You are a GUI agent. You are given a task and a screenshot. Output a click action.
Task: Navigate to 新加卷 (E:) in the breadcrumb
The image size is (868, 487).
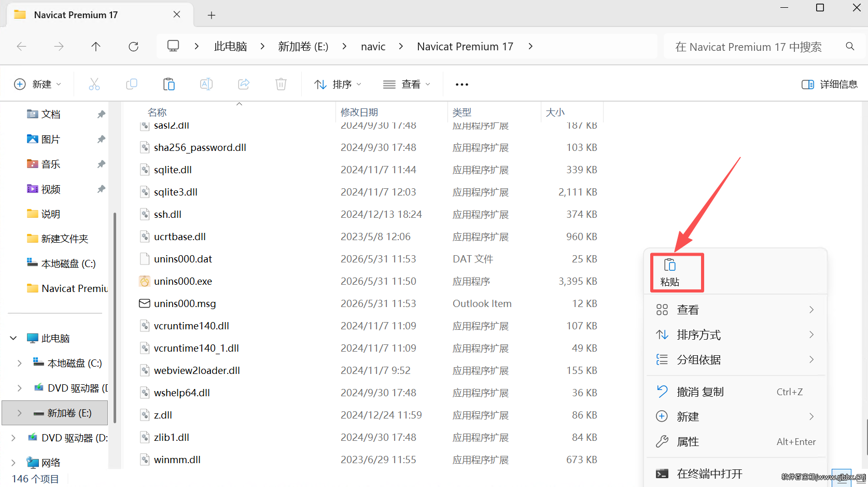(x=303, y=46)
